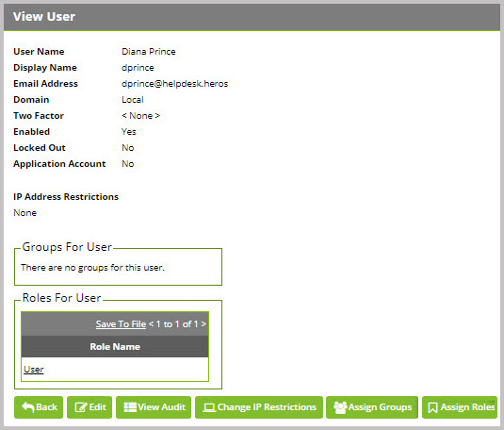Image resolution: width=504 pixels, height=430 pixels.
Task: Click the dprince@helpdesk.heros email address
Action: (175, 84)
